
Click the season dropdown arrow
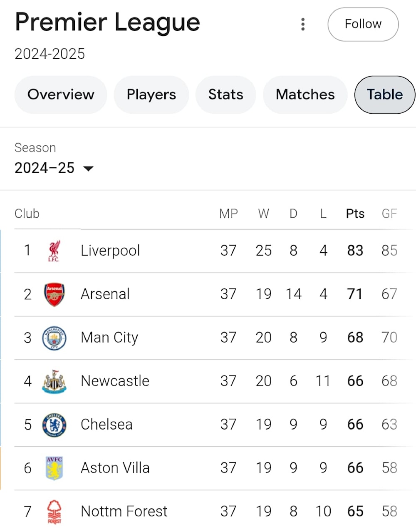pyautogui.click(x=88, y=169)
